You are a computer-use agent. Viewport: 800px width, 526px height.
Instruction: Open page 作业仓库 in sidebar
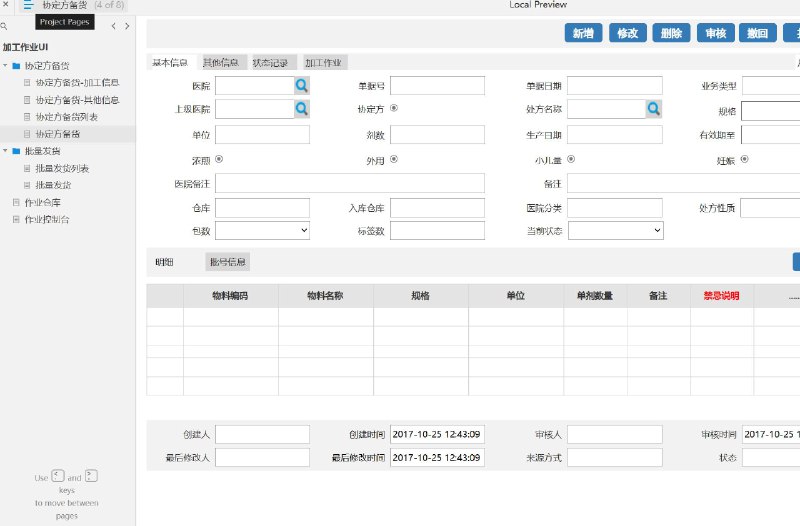point(43,202)
